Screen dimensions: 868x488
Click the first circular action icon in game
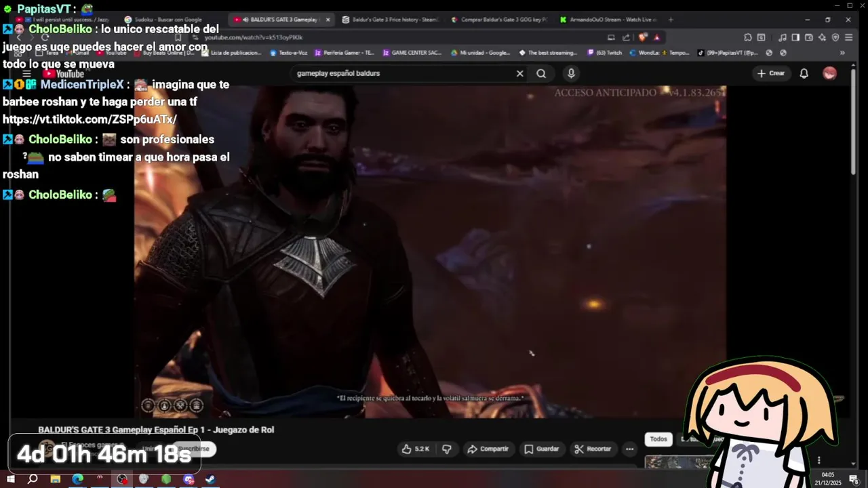pyautogui.click(x=148, y=405)
